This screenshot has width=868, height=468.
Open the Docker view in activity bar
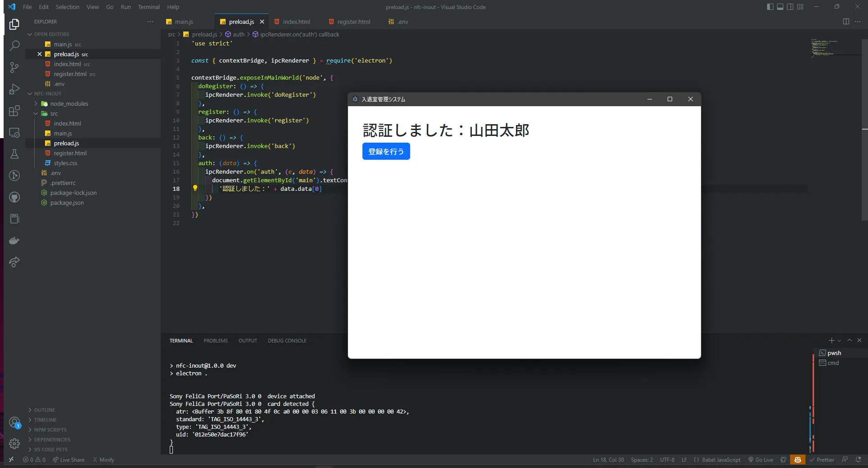click(14, 240)
